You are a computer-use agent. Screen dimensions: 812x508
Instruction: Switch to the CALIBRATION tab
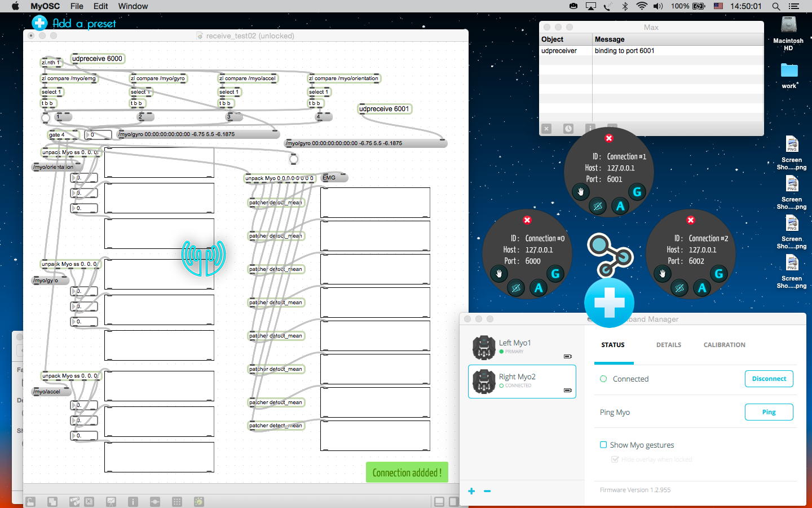coord(725,345)
